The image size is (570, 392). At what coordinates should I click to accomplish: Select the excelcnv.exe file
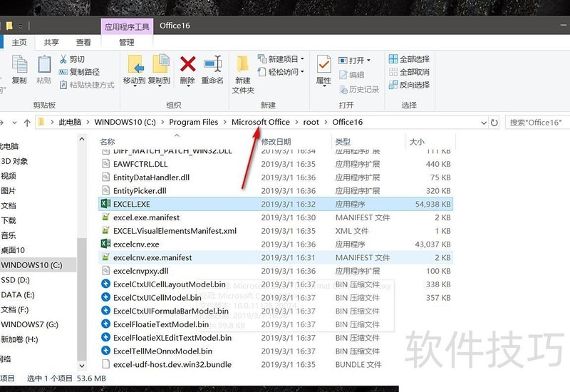tap(276, 244)
